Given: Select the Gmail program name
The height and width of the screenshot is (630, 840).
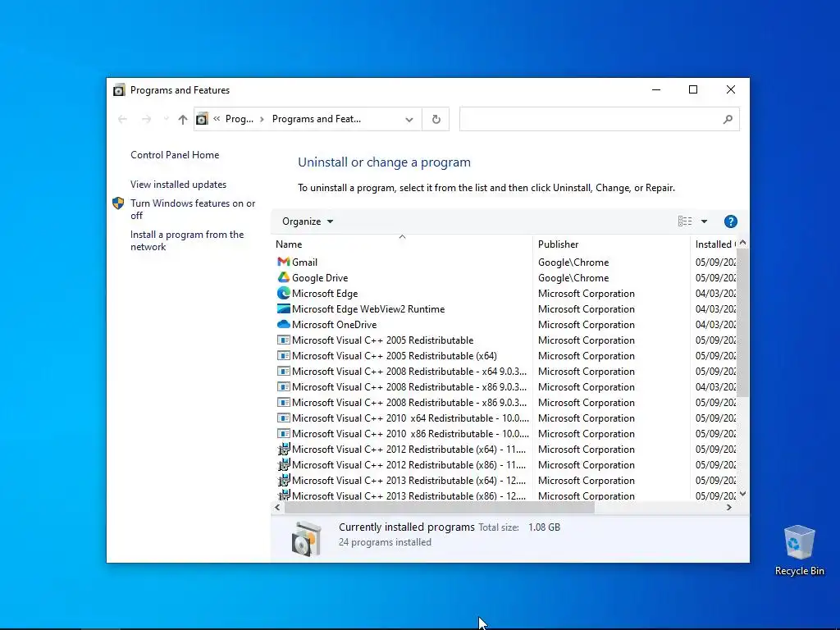Looking at the screenshot, I should tap(305, 262).
